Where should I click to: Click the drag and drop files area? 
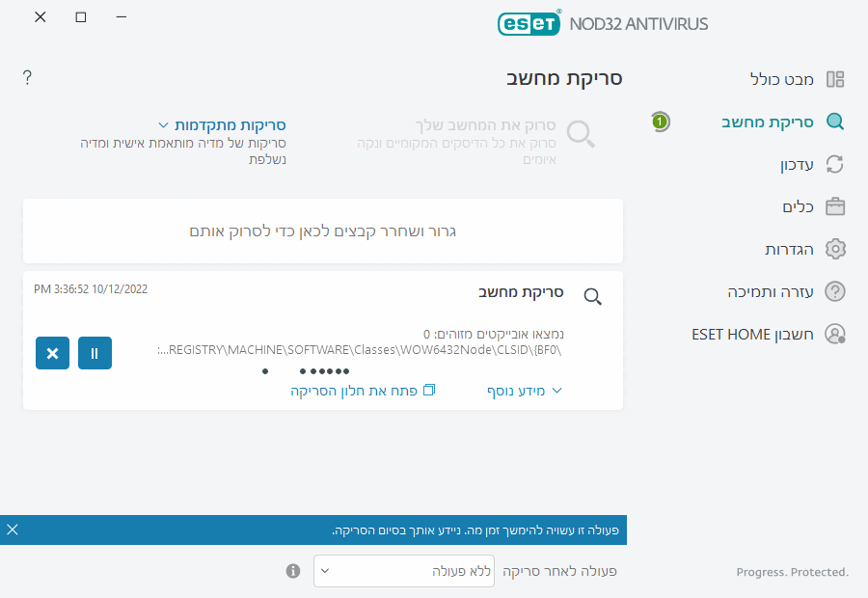tap(323, 231)
